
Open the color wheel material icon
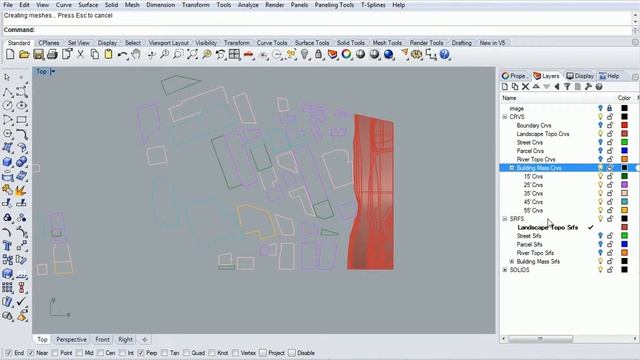click(x=347, y=54)
